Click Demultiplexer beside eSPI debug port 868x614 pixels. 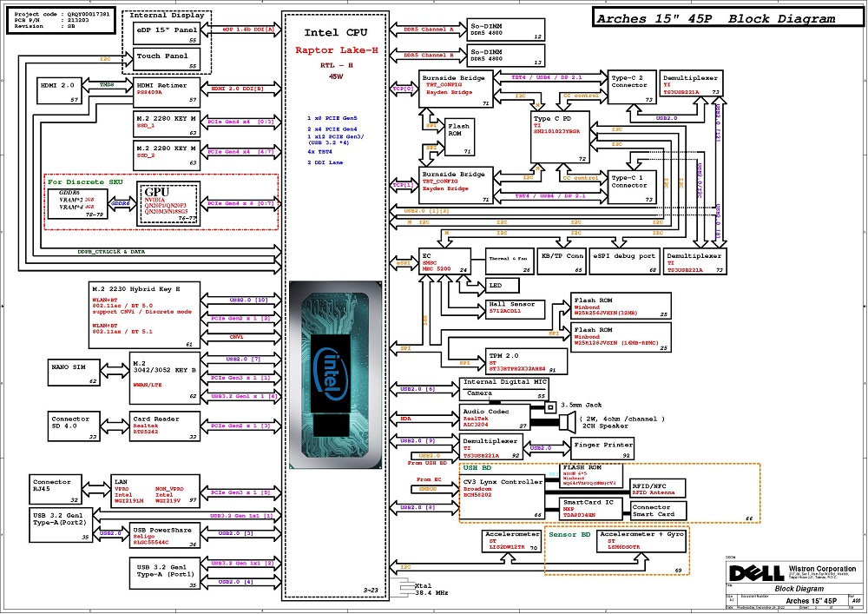694,261
